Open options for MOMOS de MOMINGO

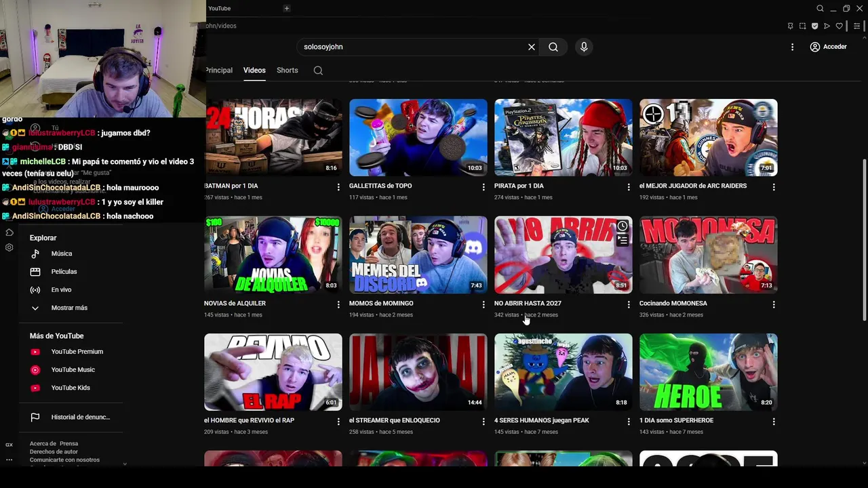(484, 304)
